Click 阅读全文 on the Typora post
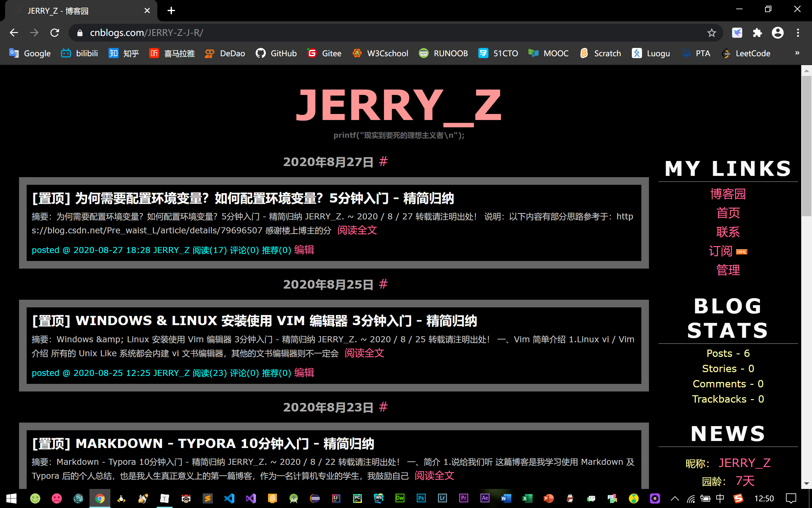Viewport: 812px width, 508px height. (x=435, y=475)
